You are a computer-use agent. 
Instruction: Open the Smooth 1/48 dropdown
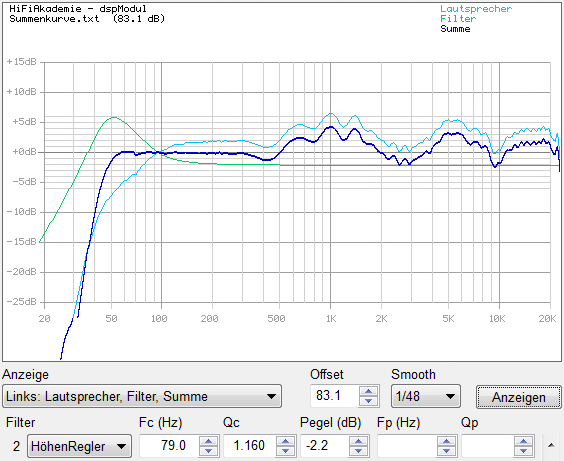(426, 396)
